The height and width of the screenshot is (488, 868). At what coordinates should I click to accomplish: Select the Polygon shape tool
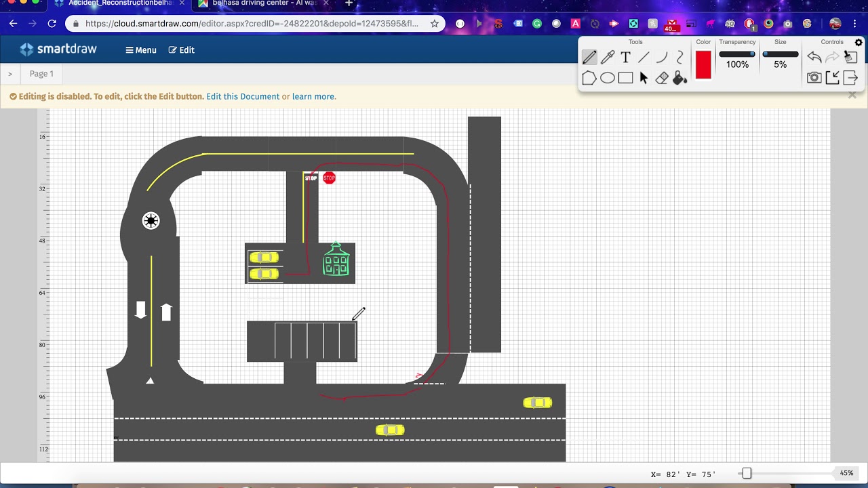coord(589,78)
